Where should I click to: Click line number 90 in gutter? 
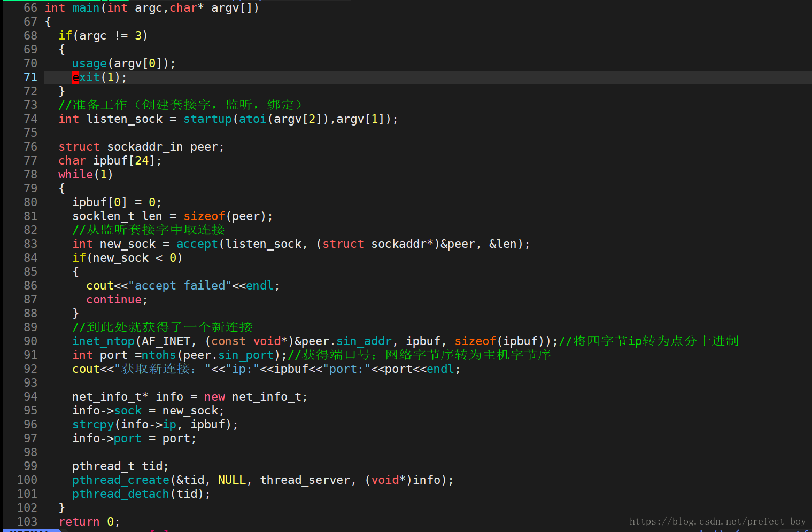pyautogui.click(x=30, y=341)
